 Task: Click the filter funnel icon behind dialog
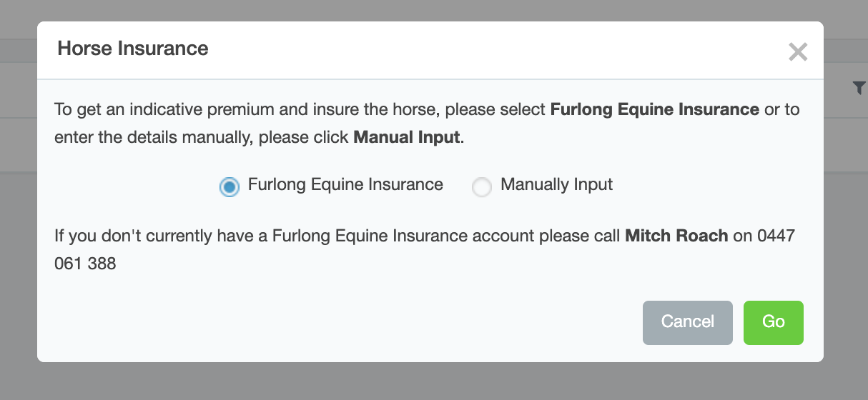(x=859, y=87)
